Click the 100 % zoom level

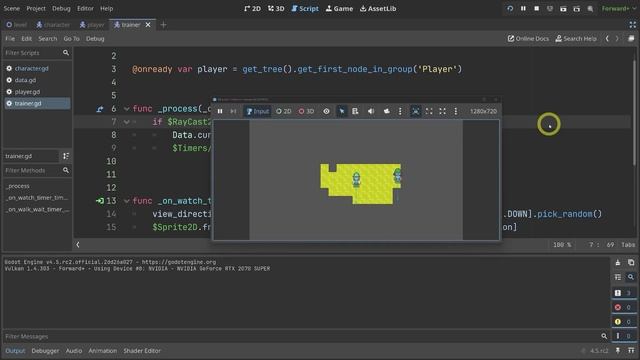[562, 245]
